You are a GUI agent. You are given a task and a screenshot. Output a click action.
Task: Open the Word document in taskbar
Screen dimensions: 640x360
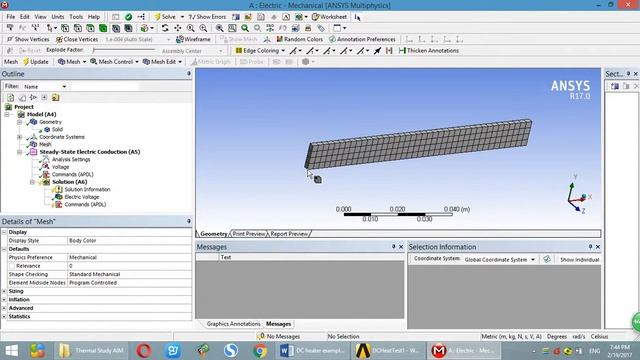(x=312, y=351)
